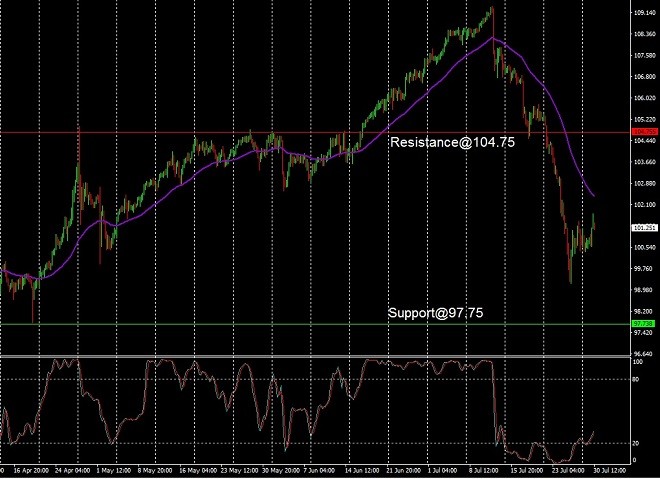The width and height of the screenshot is (660, 479).
Task: Click the current price label 101.251
Action: pos(645,228)
